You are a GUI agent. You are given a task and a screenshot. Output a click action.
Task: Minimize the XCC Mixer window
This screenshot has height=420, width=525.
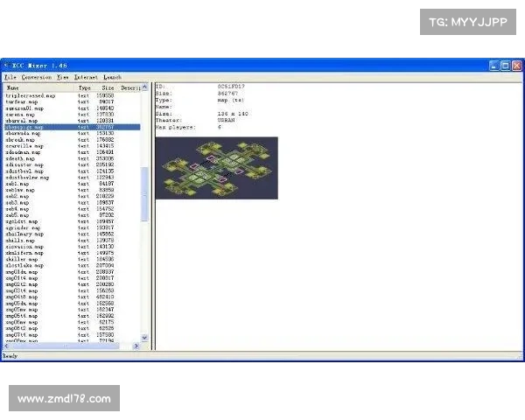click(x=494, y=66)
